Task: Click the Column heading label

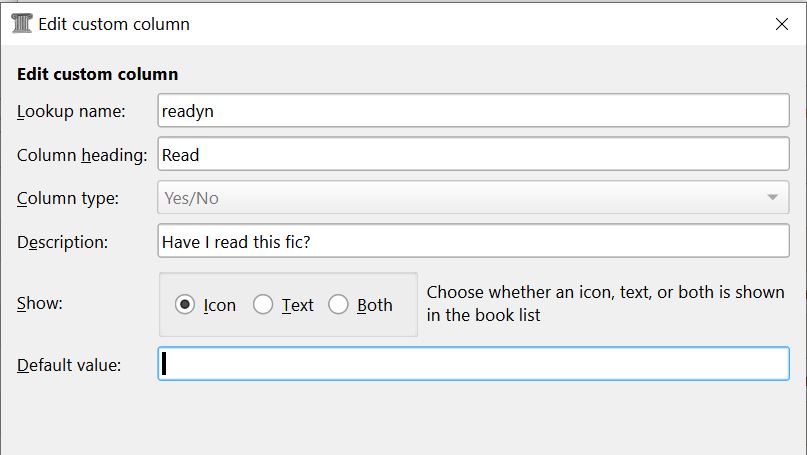Action: click(x=82, y=155)
